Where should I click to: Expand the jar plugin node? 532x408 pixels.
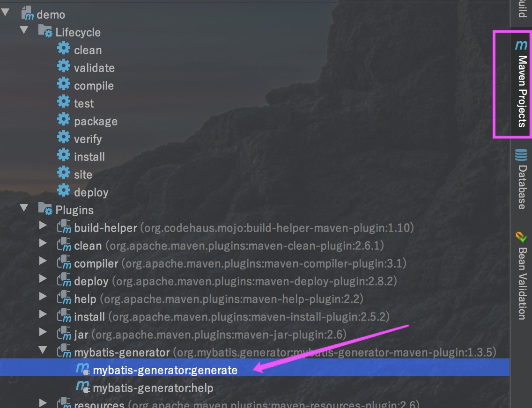[x=43, y=332]
